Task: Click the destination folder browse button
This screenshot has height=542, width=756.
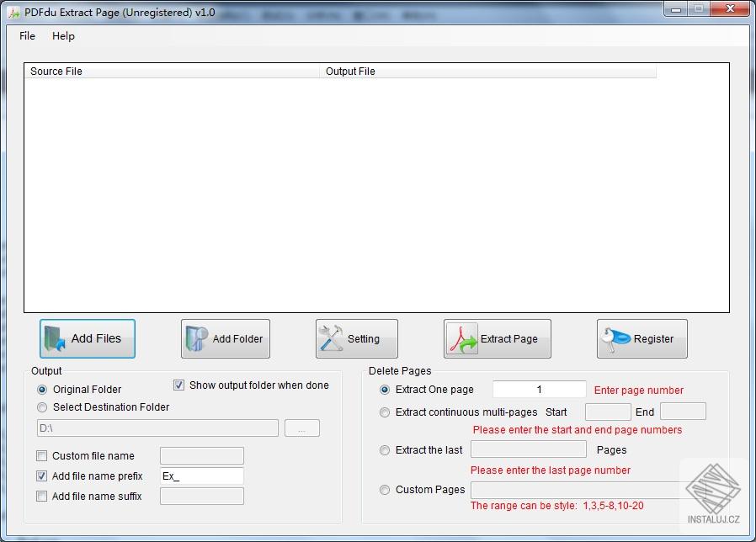Action: coord(301,428)
